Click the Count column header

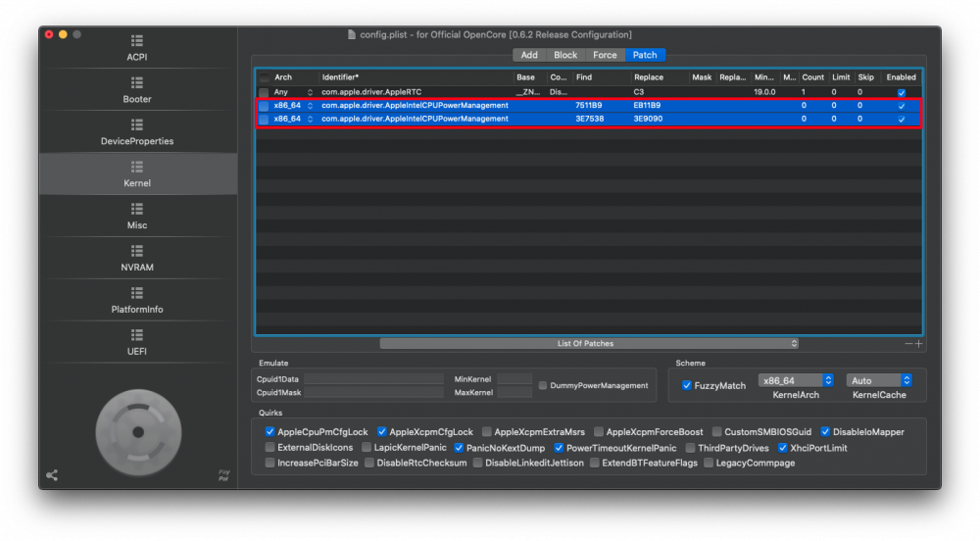click(x=812, y=77)
